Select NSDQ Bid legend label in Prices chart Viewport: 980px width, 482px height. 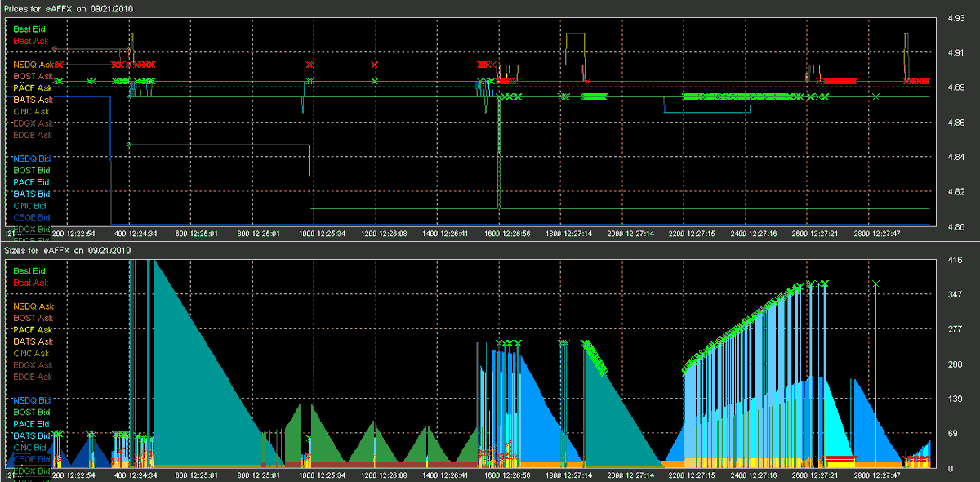click(x=31, y=158)
